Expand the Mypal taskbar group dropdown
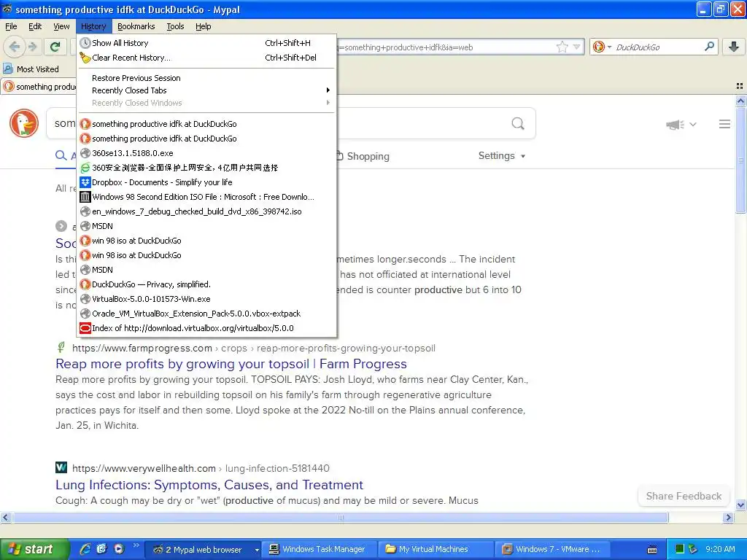Image resolution: width=747 pixels, height=560 pixels. (x=257, y=550)
